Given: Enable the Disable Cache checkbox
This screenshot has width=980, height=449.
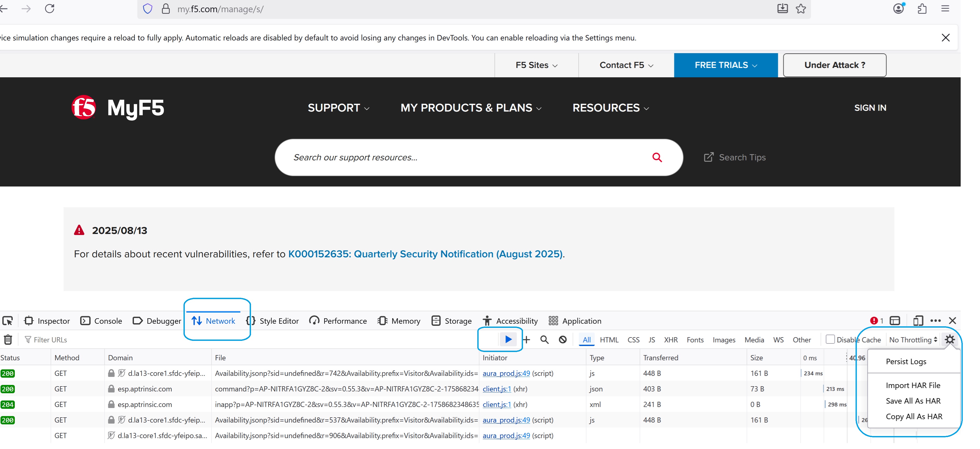Looking at the screenshot, I should [x=830, y=339].
